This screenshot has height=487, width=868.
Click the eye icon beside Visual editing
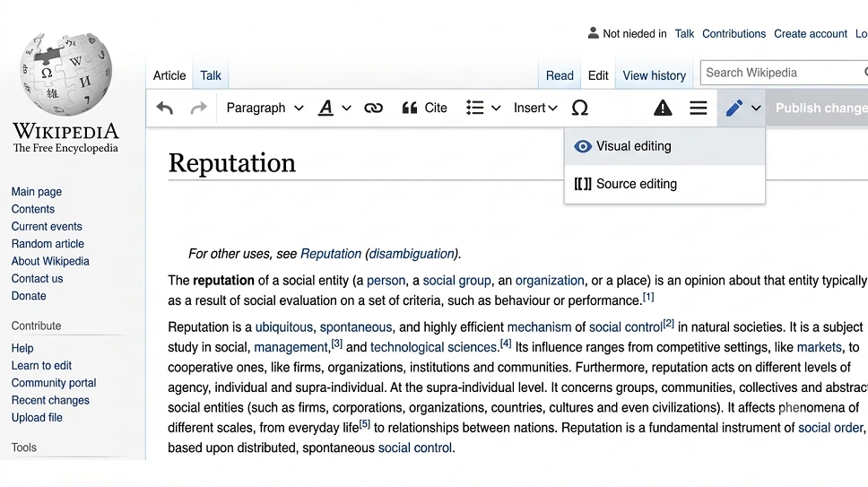[582, 146]
